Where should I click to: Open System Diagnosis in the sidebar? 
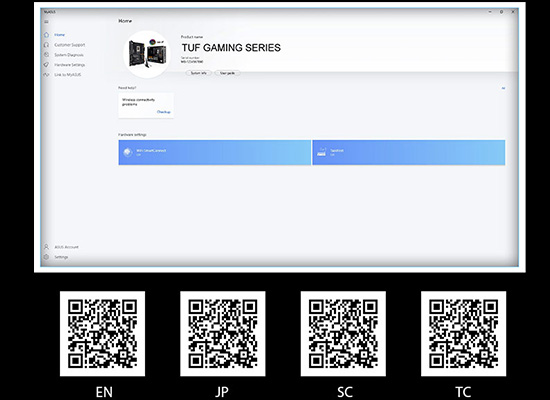coord(69,55)
